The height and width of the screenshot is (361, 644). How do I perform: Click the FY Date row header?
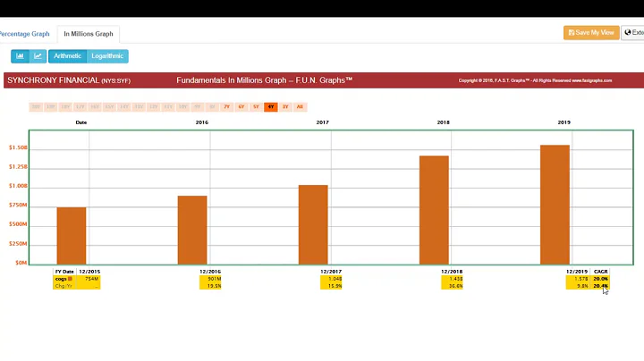(x=64, y=272)
